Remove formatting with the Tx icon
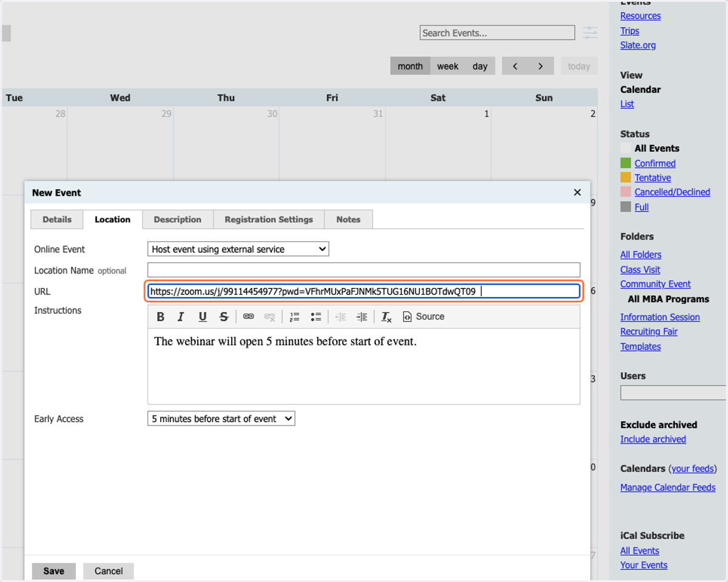 coord(386,316)
